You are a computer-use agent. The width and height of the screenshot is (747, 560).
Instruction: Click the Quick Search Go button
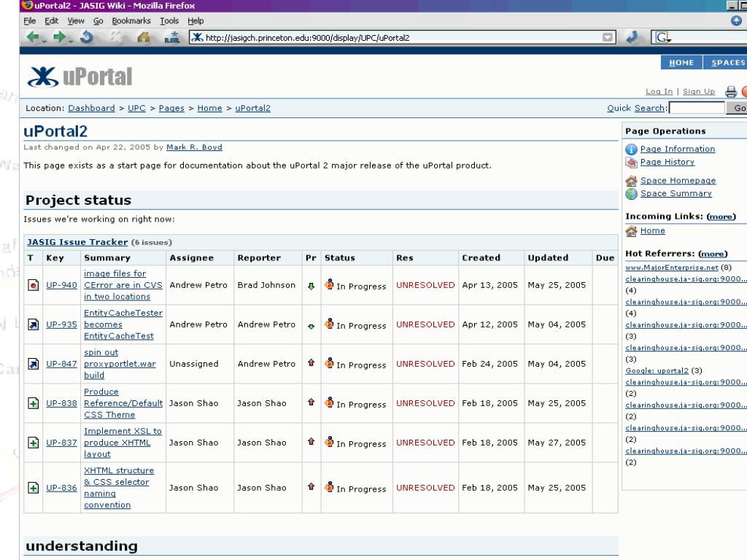737,108
